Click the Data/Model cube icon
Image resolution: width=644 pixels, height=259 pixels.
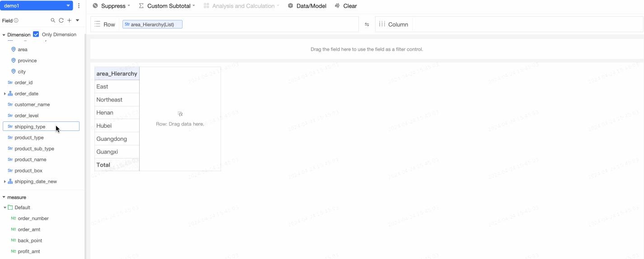(291, 6)
